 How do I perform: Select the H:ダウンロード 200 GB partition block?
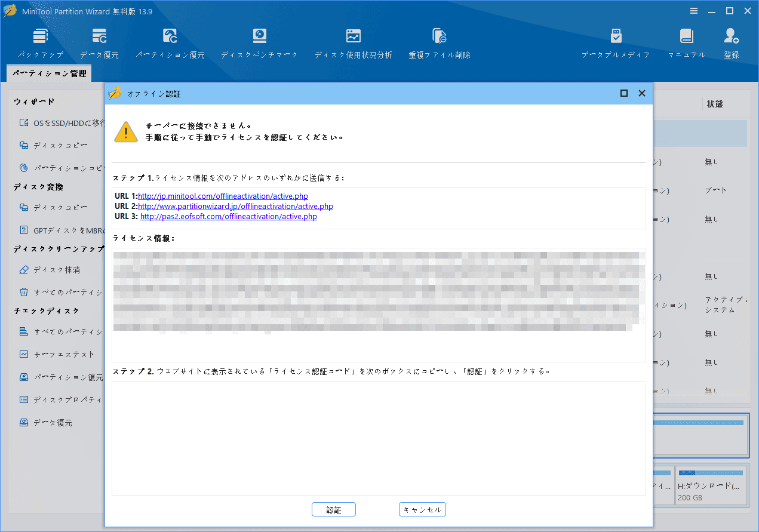[x=711, y=486]
